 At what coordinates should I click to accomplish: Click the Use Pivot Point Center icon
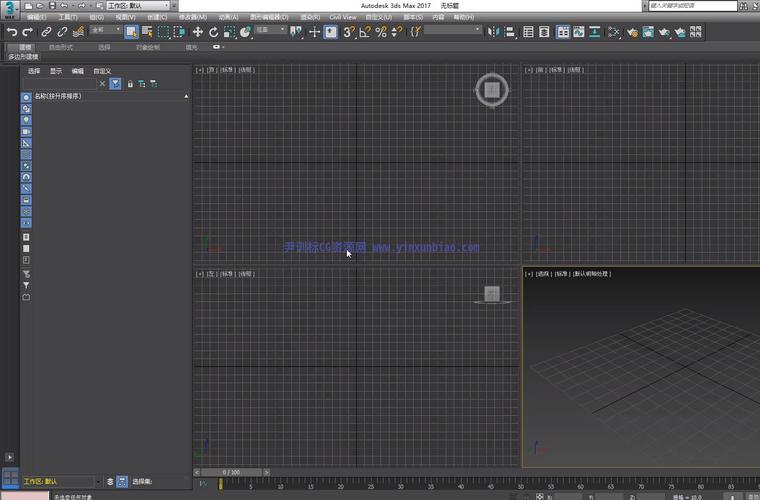click(296, 32)
